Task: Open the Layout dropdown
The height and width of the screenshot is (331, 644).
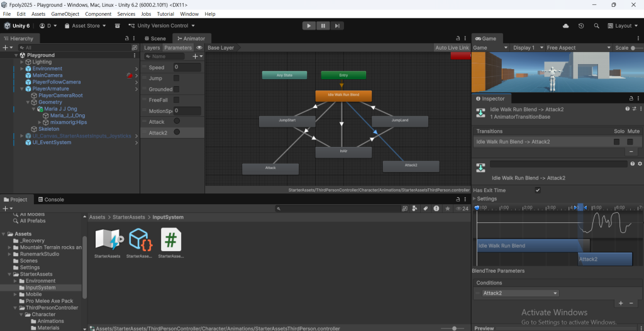Action: [623, 26]
